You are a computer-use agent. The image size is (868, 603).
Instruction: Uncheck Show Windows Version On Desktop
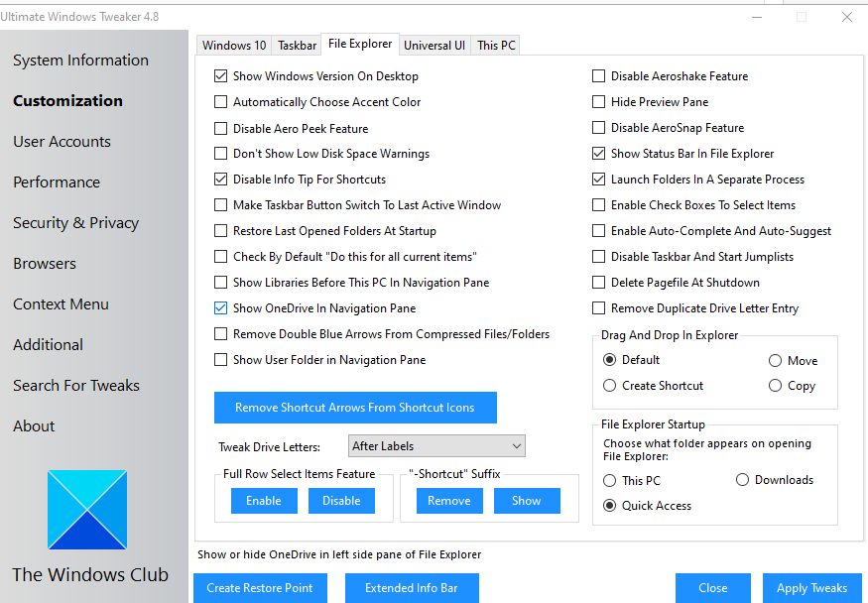click(x=221, y=75)
